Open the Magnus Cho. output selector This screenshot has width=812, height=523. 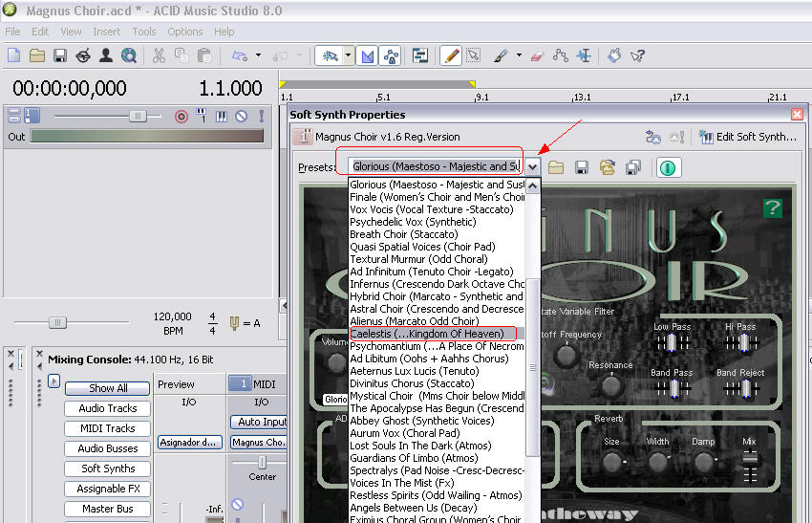[x=259, y=442]
